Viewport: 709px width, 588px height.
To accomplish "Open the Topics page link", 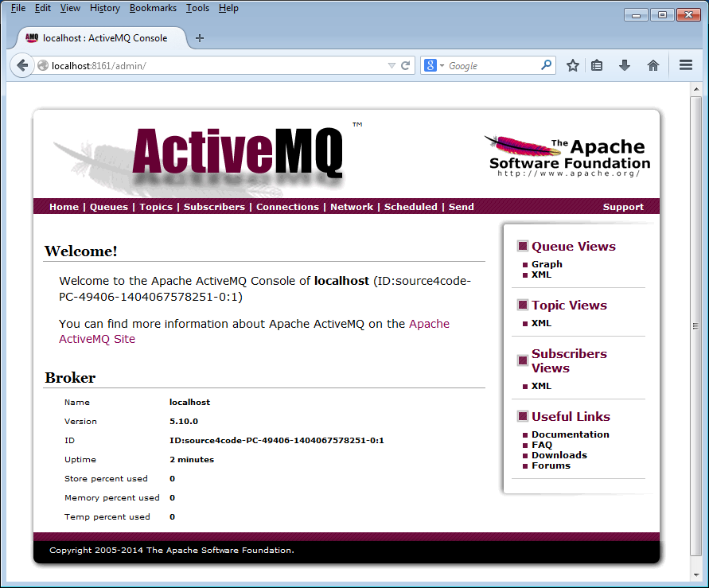I will [x=155, y=207].
